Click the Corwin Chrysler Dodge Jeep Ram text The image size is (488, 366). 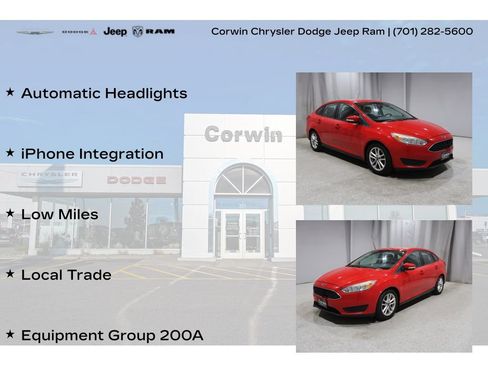298,32
